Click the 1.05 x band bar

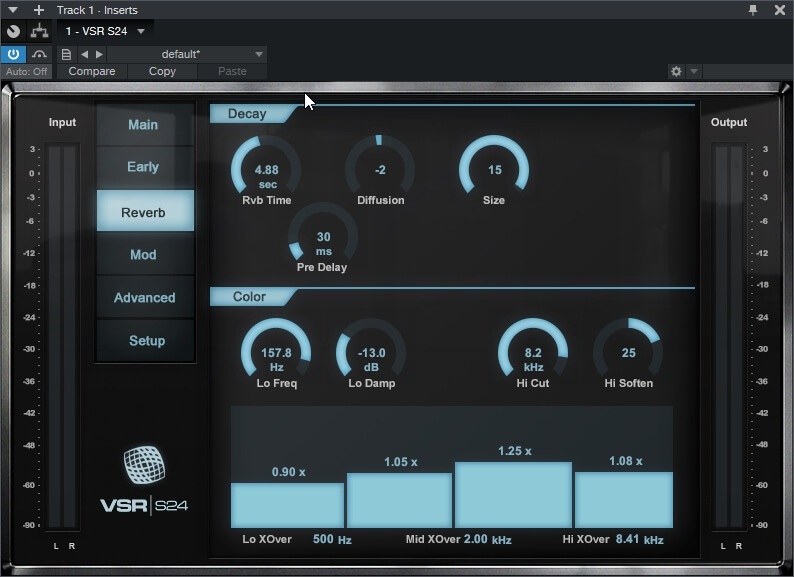tap(400, 501)
